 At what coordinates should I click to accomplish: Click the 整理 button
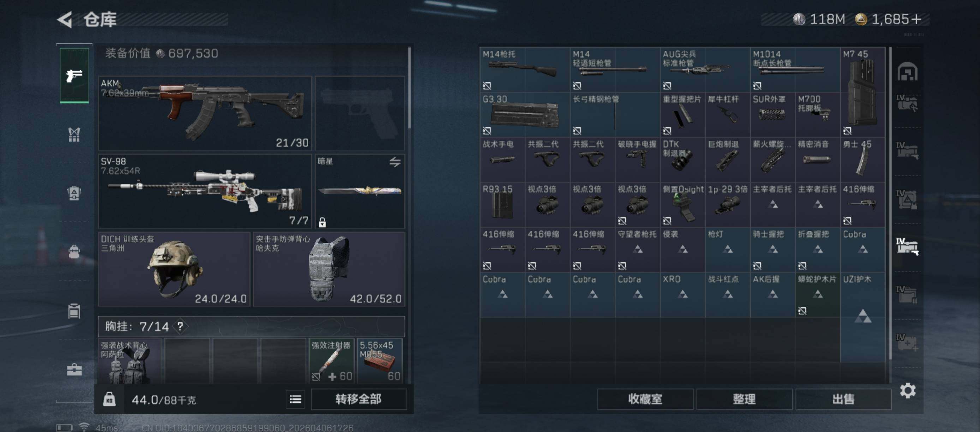tap(744, 399)
